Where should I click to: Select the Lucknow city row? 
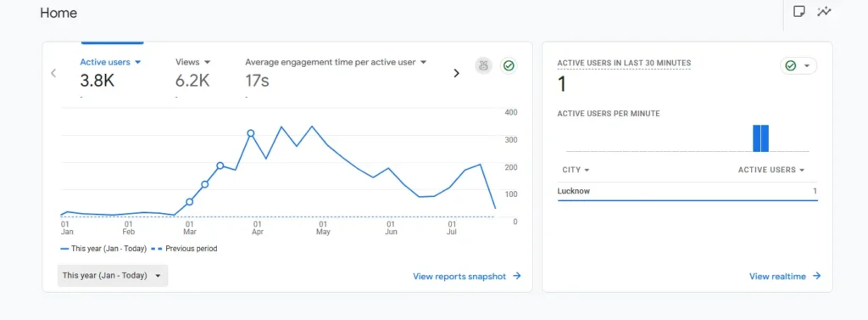[687, 191]
